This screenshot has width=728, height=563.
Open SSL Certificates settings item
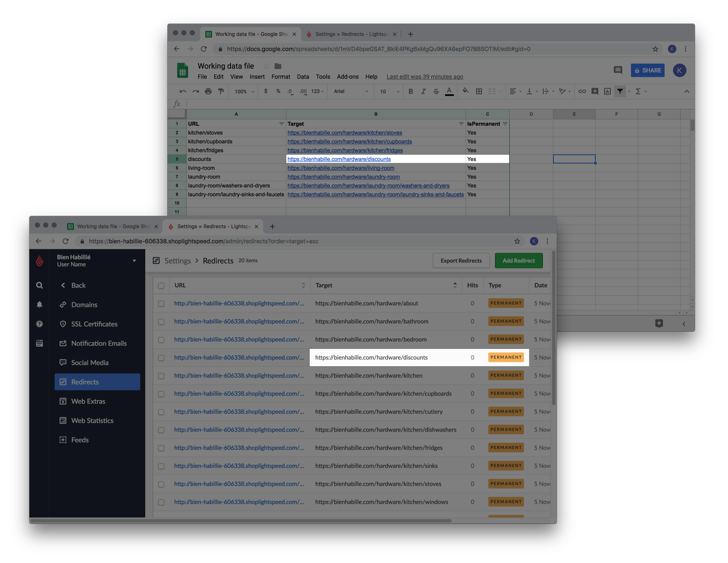(x=94, y=324)
